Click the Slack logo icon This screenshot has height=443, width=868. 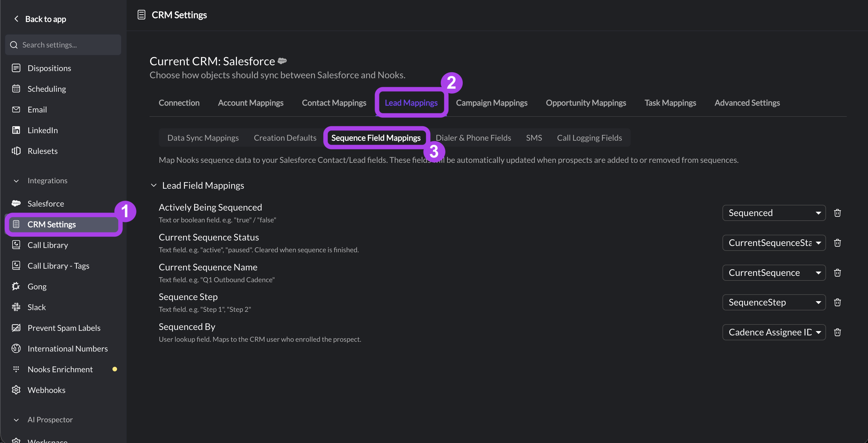point(16,307)
